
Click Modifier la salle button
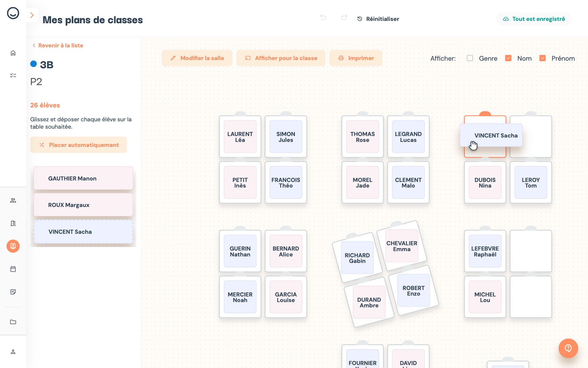pos(197,58)
